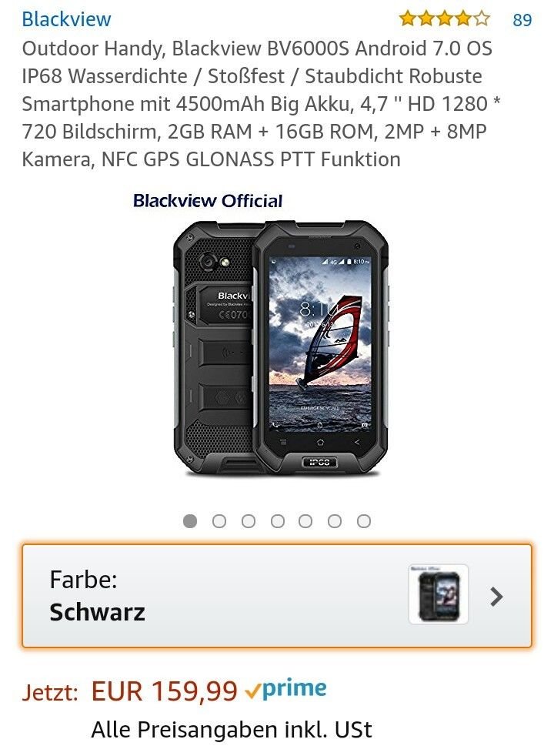Open the 89 customer reviews
Viewport: 554px width, 756px height.
pos(522,20)
